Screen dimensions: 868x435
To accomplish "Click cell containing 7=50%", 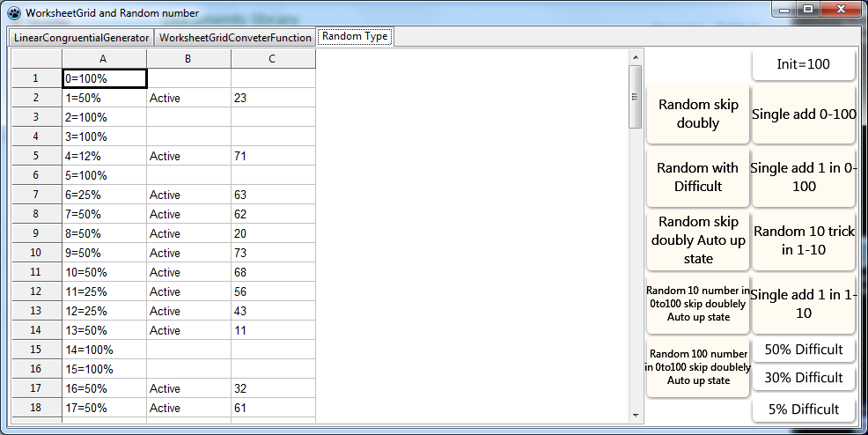I will (x=105, y=214).
